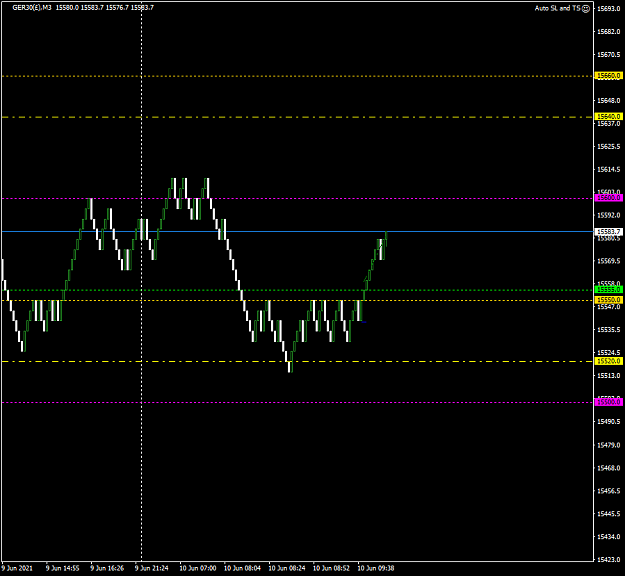Select the yellow 15660.0 price level label
The width and height of the screenshot is (625, 576).
point(608,76)
